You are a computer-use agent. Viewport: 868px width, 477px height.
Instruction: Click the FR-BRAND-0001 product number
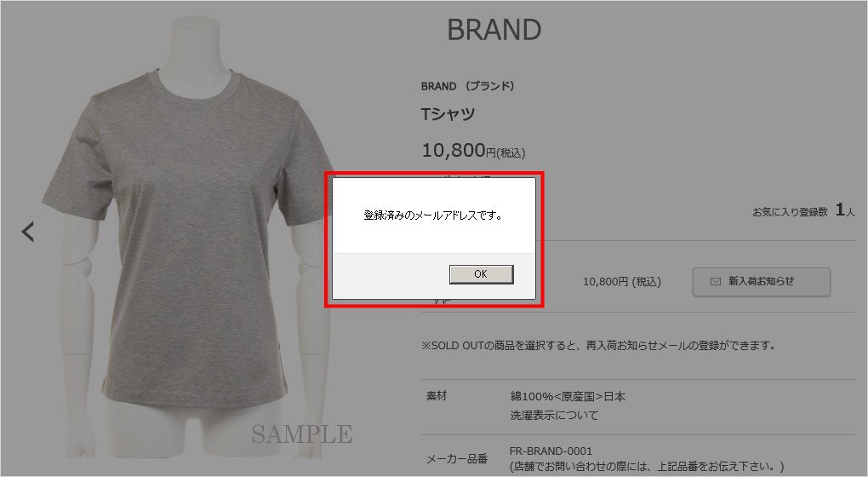pos(551,451)
